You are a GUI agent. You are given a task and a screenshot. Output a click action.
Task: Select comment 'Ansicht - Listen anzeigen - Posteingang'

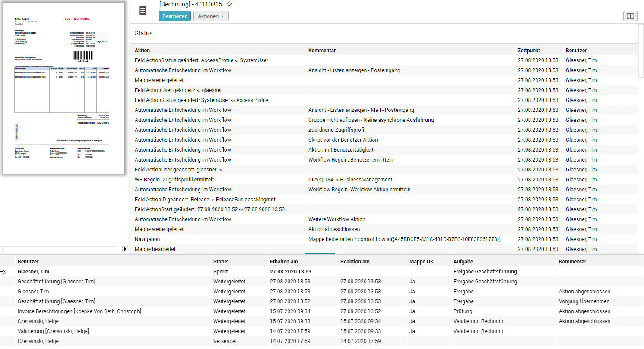click(354, 70)
